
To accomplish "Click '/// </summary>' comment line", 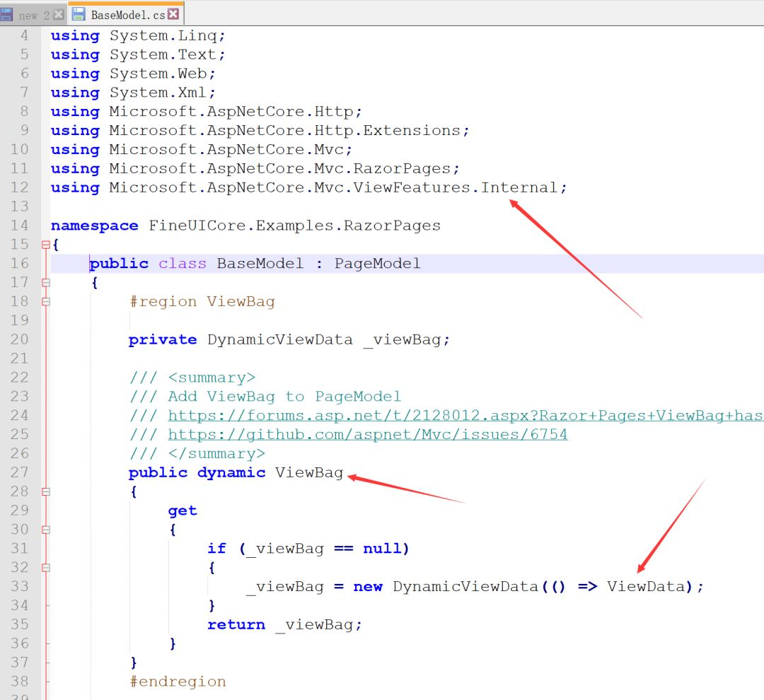I will (197, 453).
